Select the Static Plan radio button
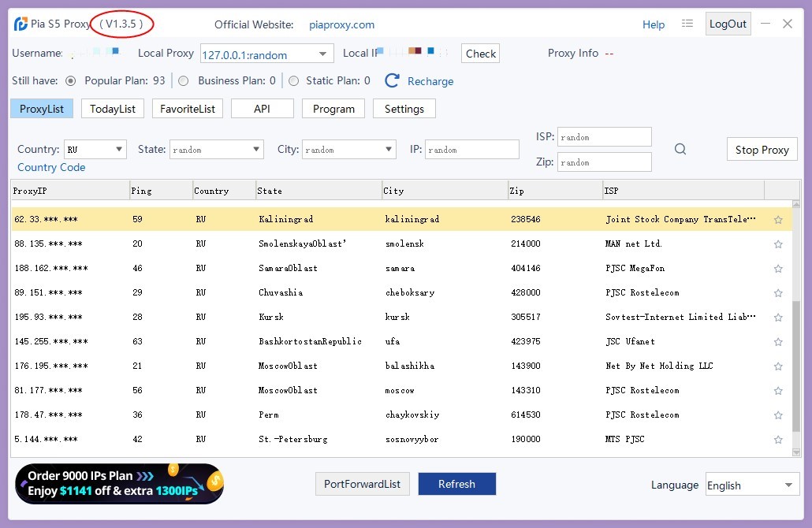Viewport: 812px width, 528px height. pyautogui.click(x=293, y=80)
